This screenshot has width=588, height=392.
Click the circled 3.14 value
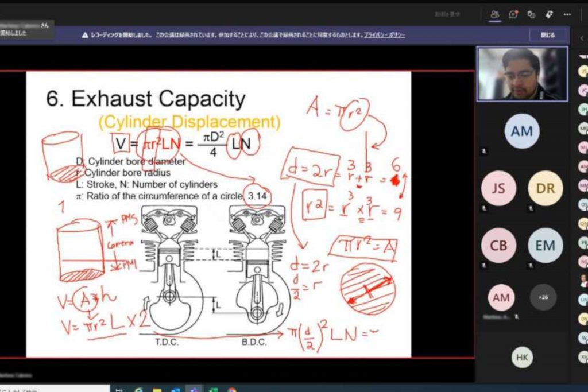point(257,196)
